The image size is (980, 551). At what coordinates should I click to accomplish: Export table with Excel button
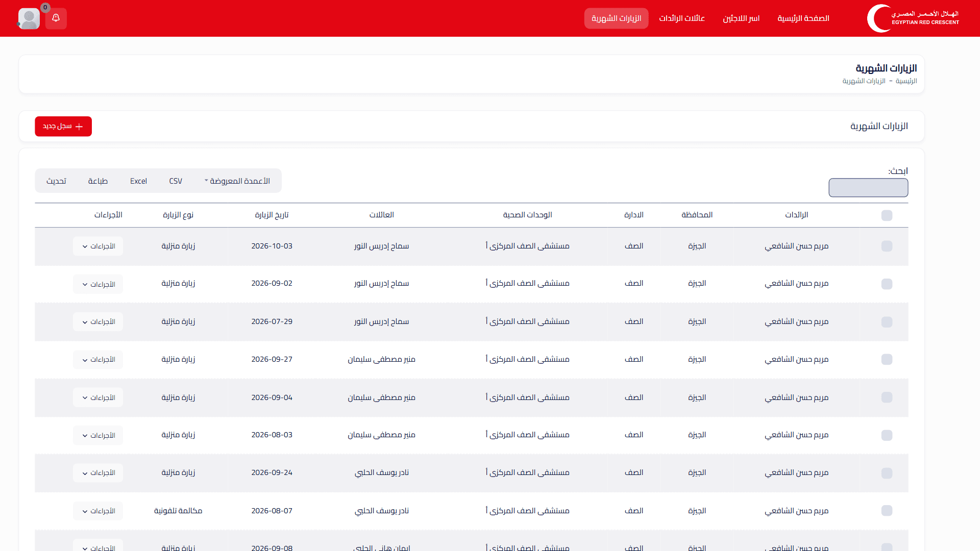click(138, 181)
